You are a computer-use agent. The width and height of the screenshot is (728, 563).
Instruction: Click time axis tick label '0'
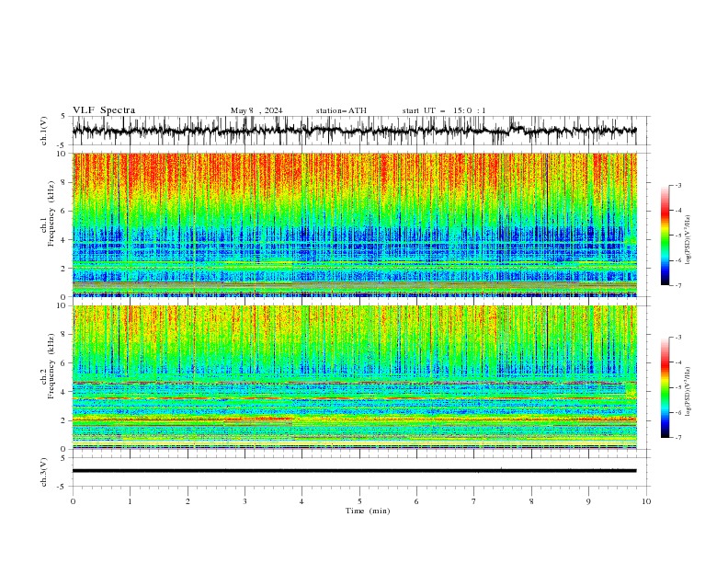tap(73, 501)
